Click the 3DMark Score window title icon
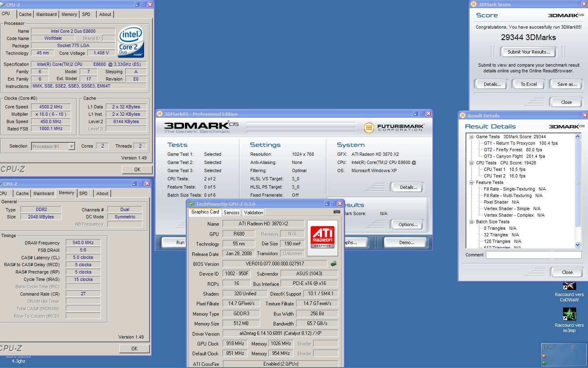588x368 pixels. click(x=474, y=4)
